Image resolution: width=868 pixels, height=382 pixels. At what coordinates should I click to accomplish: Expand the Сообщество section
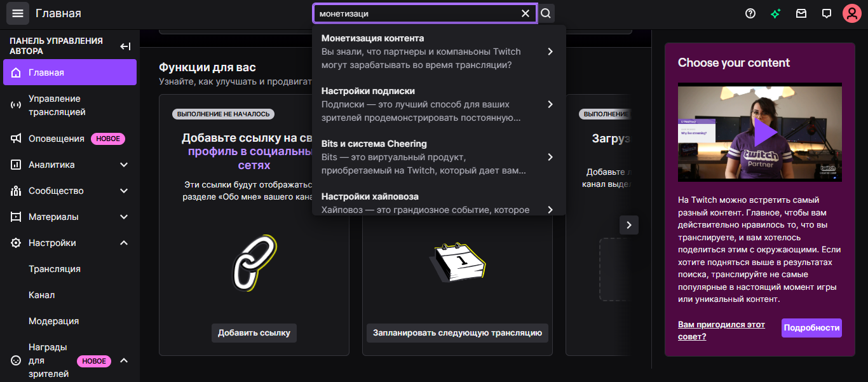tap(124, 191)
